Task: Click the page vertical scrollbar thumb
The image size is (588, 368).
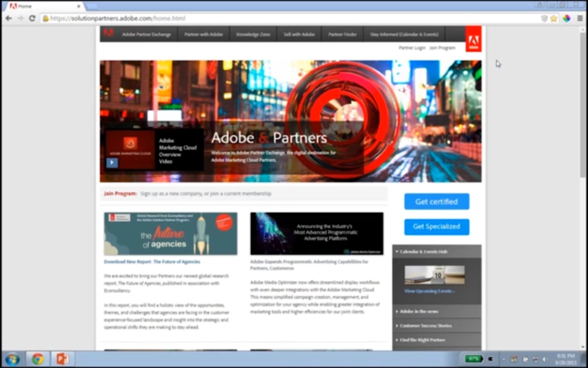Action: coord(583,105)
